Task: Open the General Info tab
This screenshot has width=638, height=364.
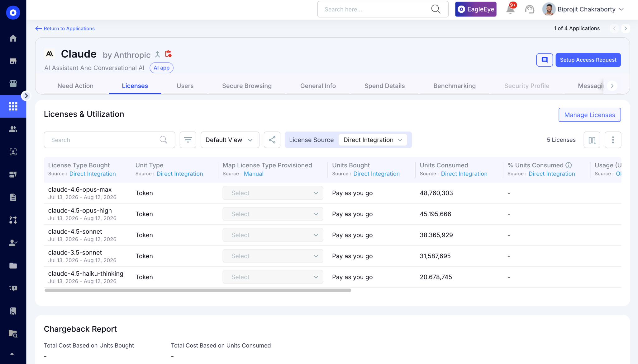Action: [x=318, y=86]
